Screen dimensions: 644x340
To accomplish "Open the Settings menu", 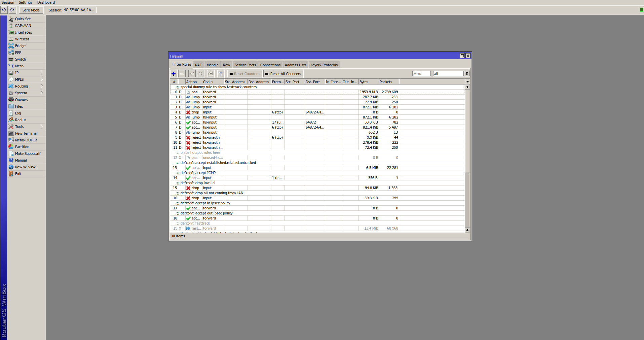I will (x=26, y=2).
